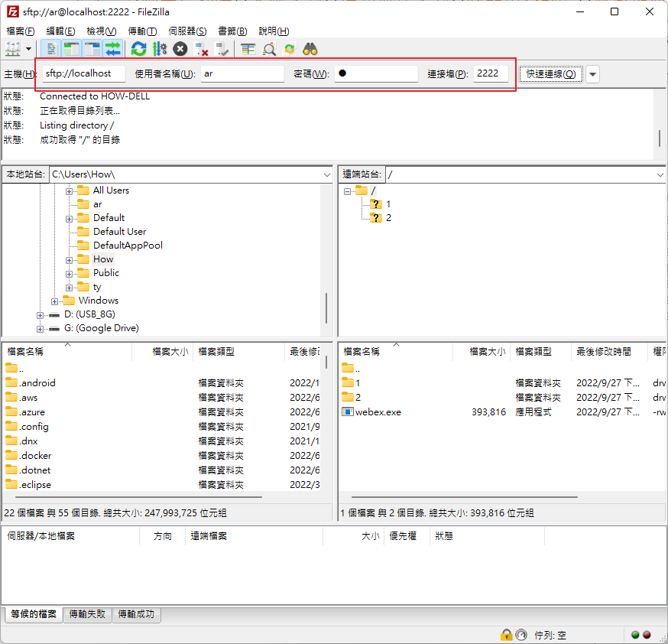Expand G: (Google Drive) node
The width and height of the screenshot is (668, 644).
click(x=40, y=329)
